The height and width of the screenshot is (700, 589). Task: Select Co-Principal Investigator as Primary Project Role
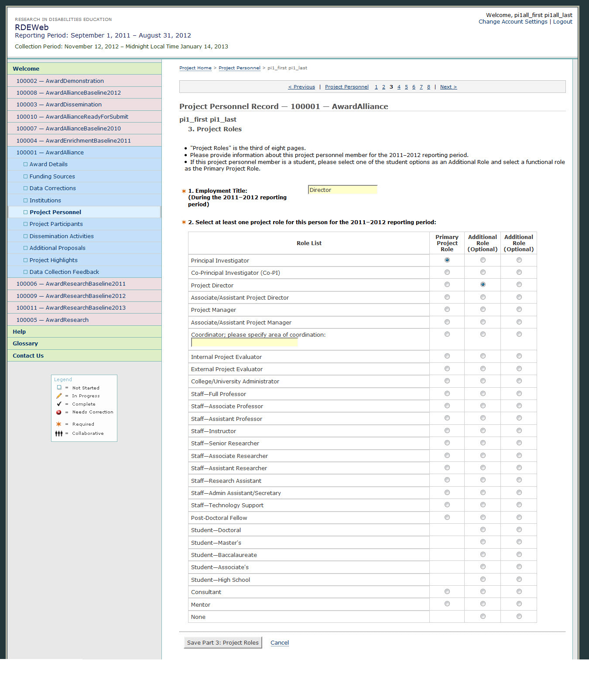point(447,272)
